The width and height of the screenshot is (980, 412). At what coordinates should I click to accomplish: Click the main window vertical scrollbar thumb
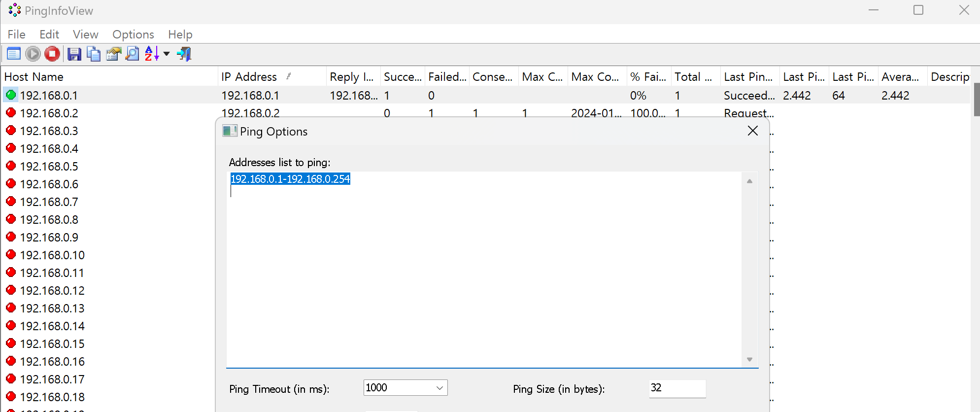pos(977,100)
